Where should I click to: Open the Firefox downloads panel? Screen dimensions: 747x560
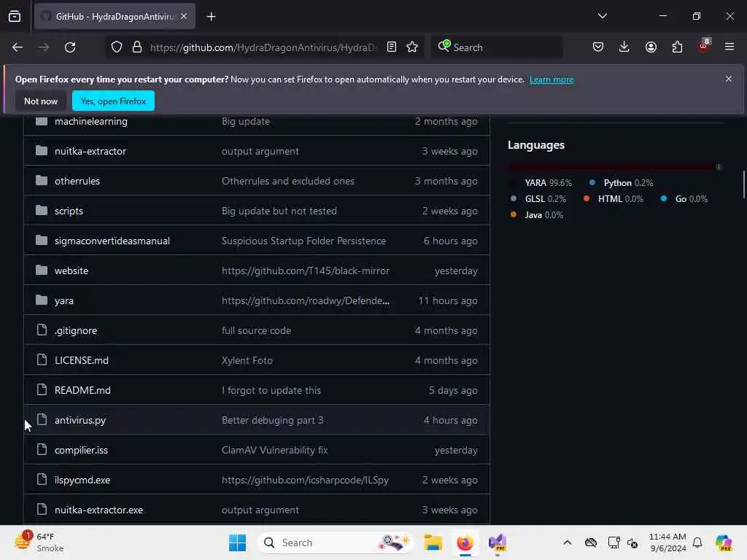tap(624, 47)
